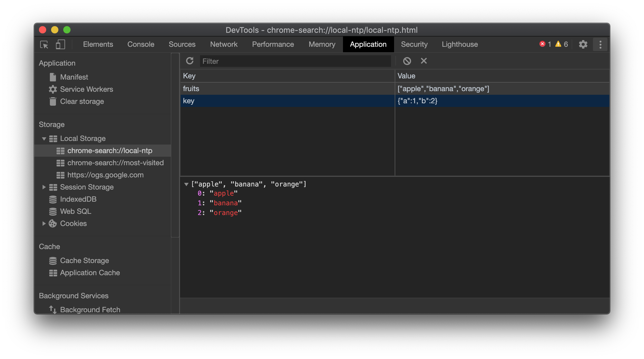Switch to the Network tab
The height and width of the screenshot is (359, 644).
[223, 44]
